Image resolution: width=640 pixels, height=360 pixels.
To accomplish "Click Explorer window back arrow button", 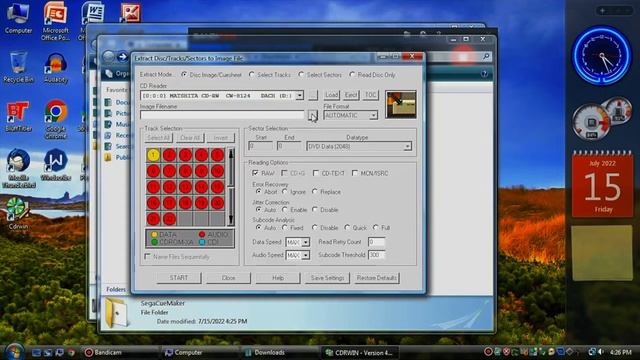I will (x=108, y=57).
